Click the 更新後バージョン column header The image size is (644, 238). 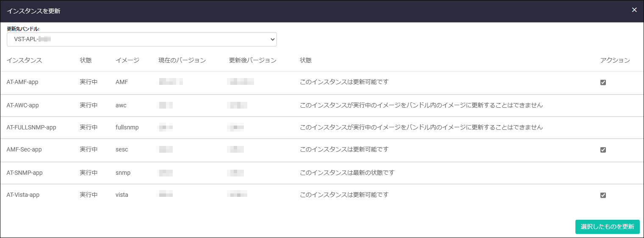click(253, 60)
